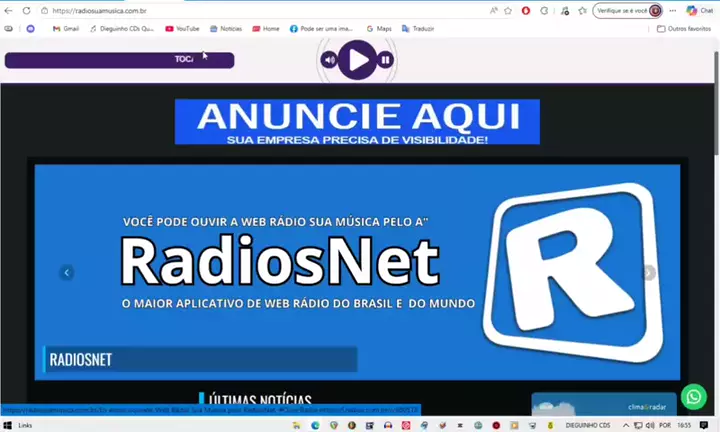Click the purple TOCA now-playing bar

click(x=119, y=60)
